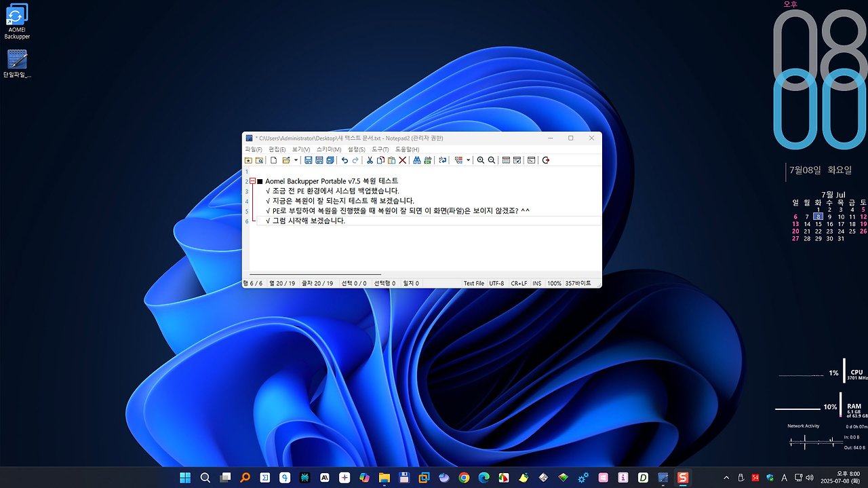This screenshot has height=488, width=868.
Task: Open the 도움말(H) menu
Action: click(407, 149)
